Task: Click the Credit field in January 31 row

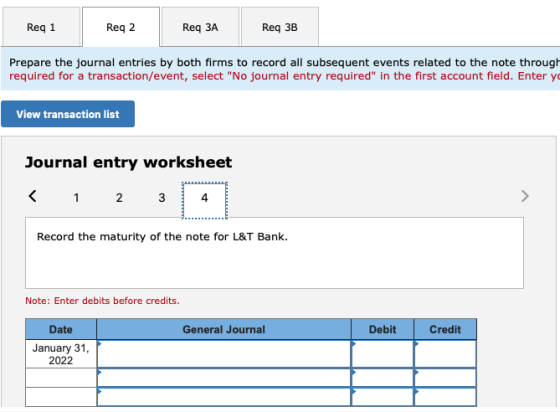Action: point(445,354)
